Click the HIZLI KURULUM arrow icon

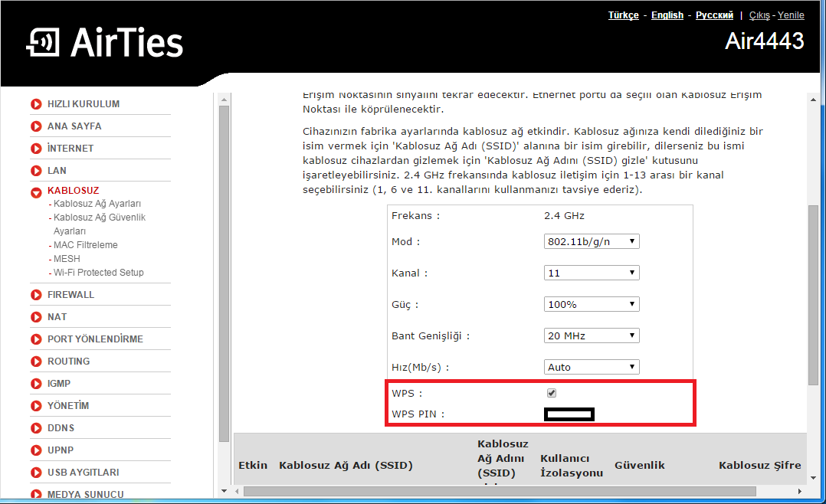click(x=36, y=104)
